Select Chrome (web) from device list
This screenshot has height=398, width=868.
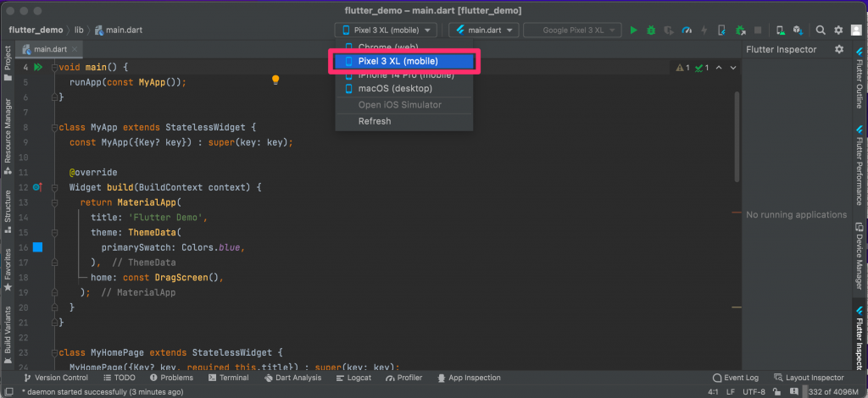coord(403,47)
